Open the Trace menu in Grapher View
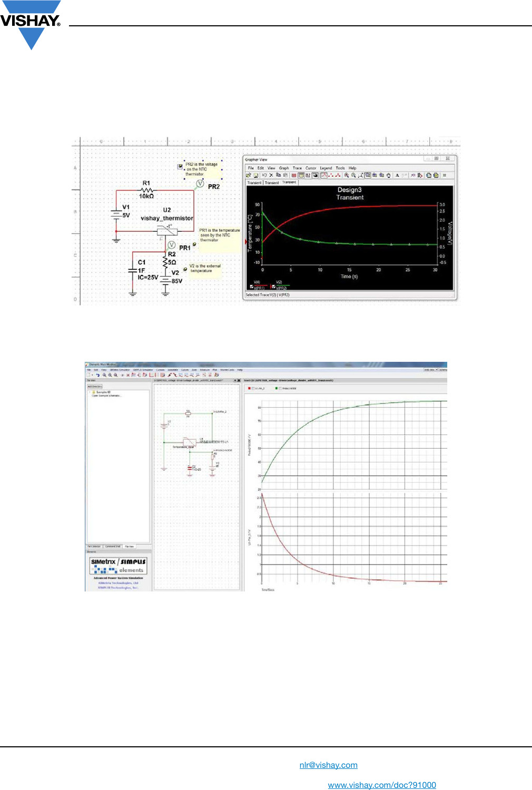532x790 pixels. pos(297,168)
